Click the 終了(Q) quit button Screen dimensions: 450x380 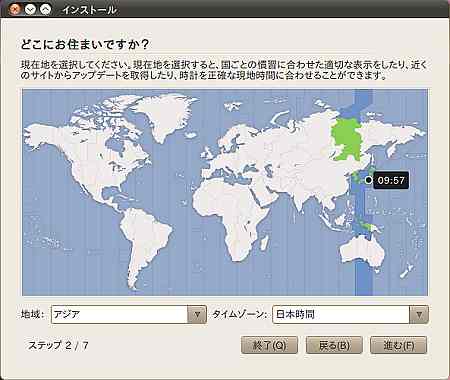point(269,345)
